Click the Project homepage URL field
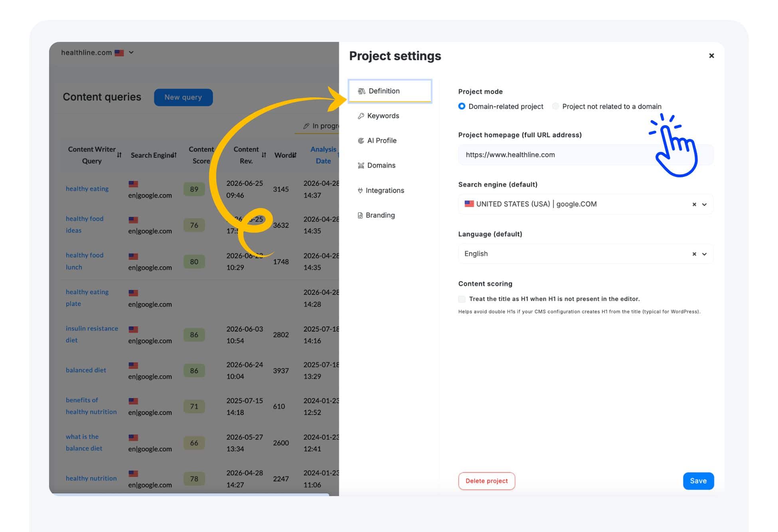Screen dimensions: 778x532 tap(586, 154)
